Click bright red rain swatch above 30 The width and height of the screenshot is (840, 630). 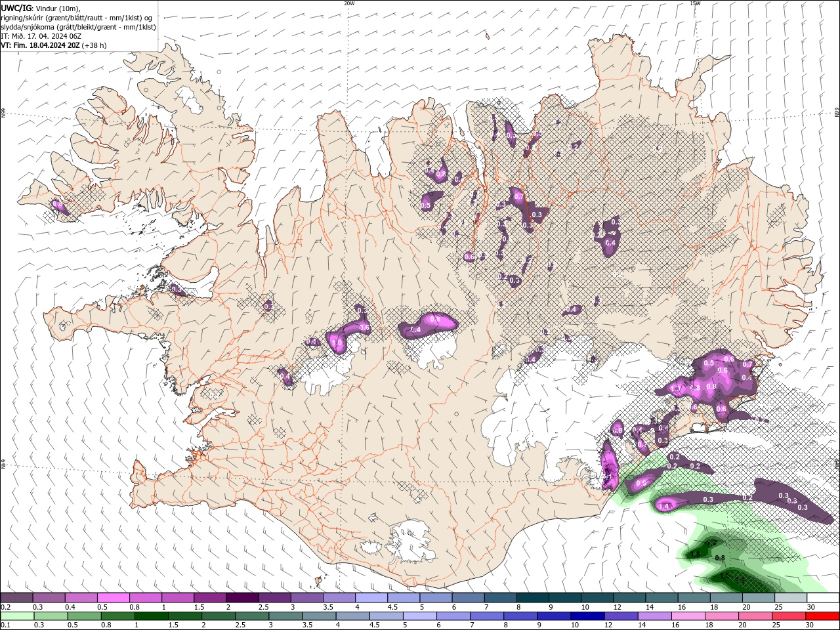(x=822, y=616)
